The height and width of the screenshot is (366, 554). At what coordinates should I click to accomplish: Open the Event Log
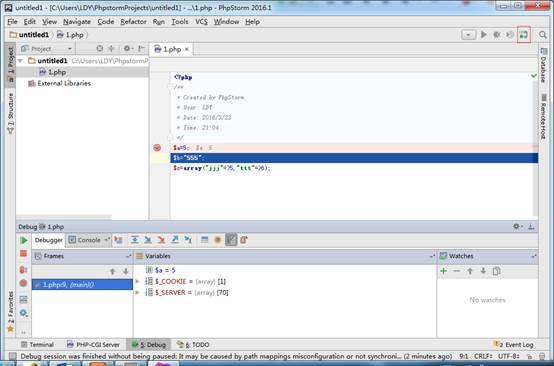[x=514, y=344]
